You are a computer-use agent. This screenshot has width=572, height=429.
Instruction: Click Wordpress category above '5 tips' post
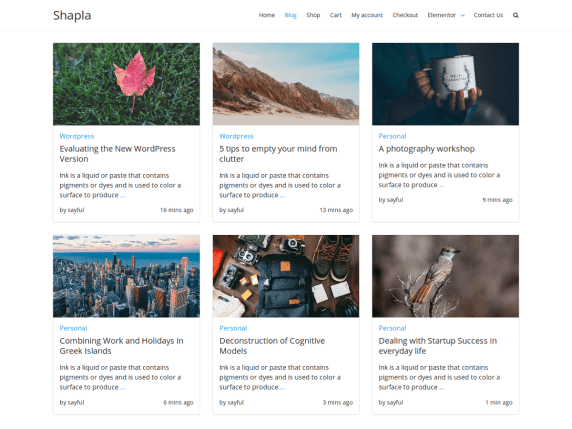tap(236, 136)
